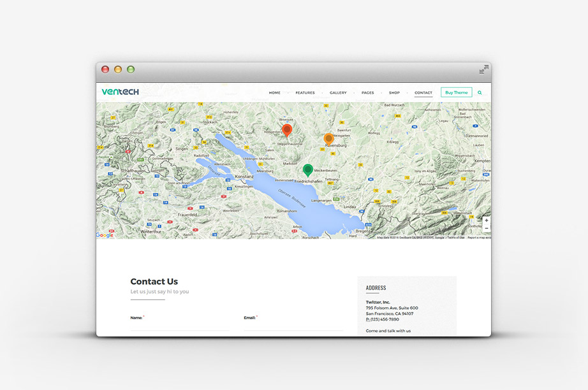The width and height of the screenshot is (588, 390).
Task: Open the Features menu item
Action: [305, 92]
